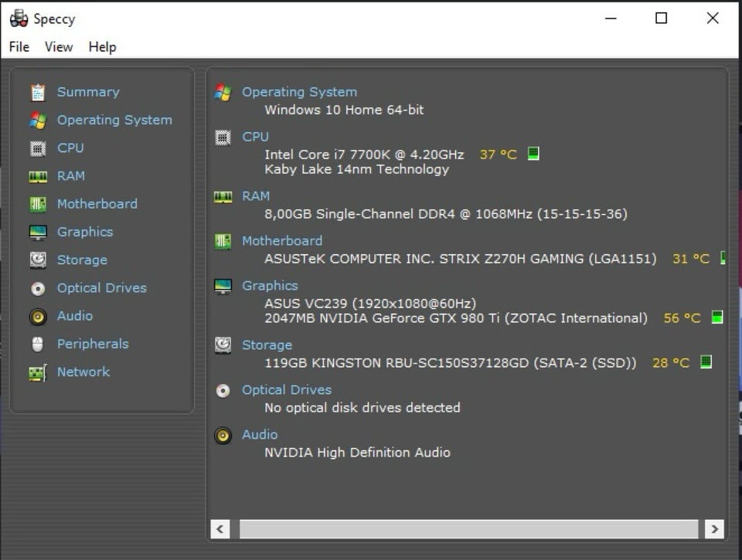
Task: Click the CPU chip icon in sidebar
Action: click(x=37, y=148)
